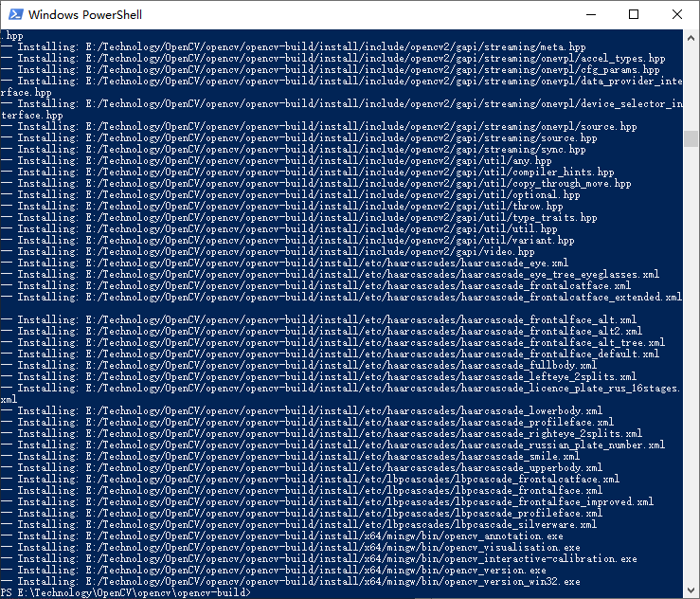Click the line ending haarcascade_frontalcatface_extended.xml
700x599 pixels.
342,297
